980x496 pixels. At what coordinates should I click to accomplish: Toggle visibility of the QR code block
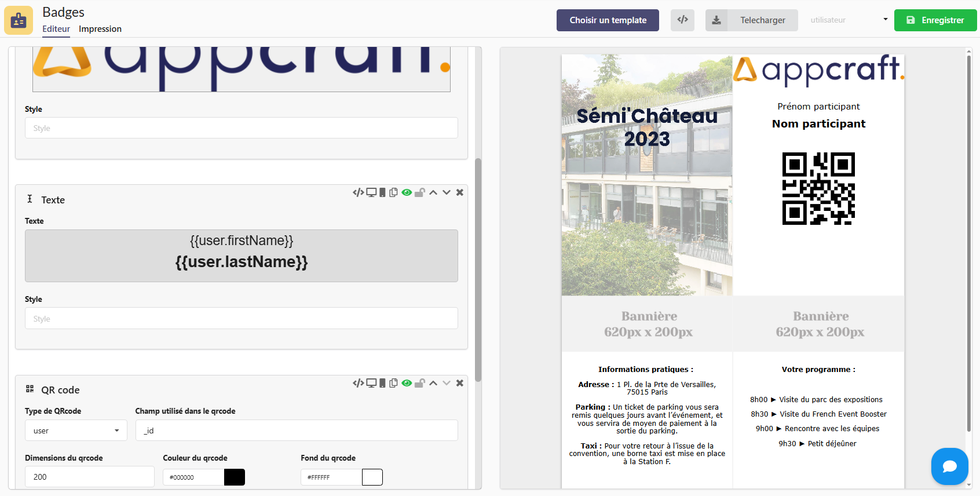click(x=407, y=383)
